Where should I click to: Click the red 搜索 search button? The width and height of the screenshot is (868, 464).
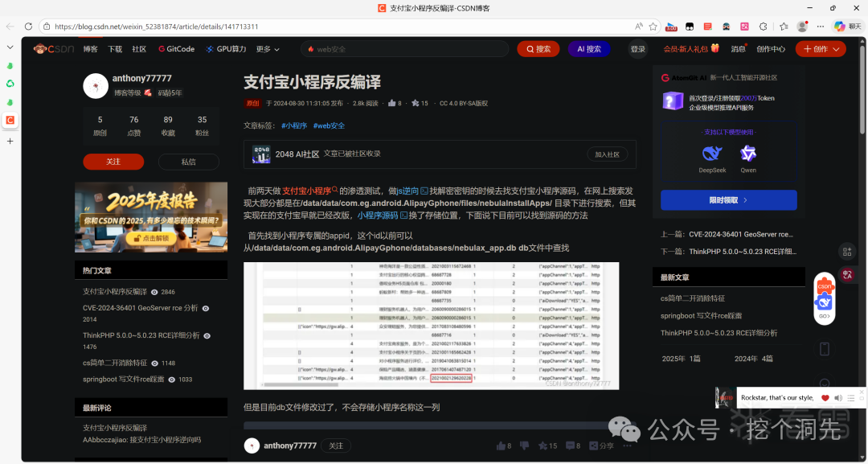[538, 49]
